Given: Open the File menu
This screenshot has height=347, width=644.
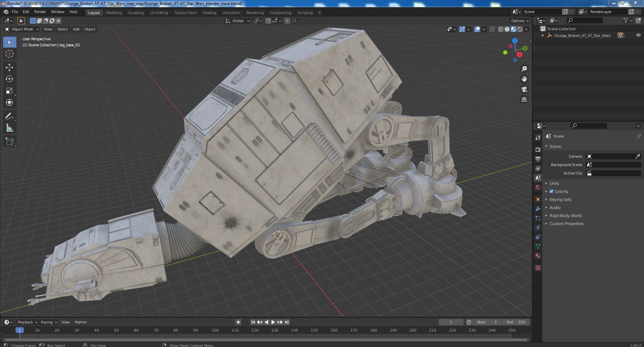Looking at the screenshot, I should pos(15,12).
